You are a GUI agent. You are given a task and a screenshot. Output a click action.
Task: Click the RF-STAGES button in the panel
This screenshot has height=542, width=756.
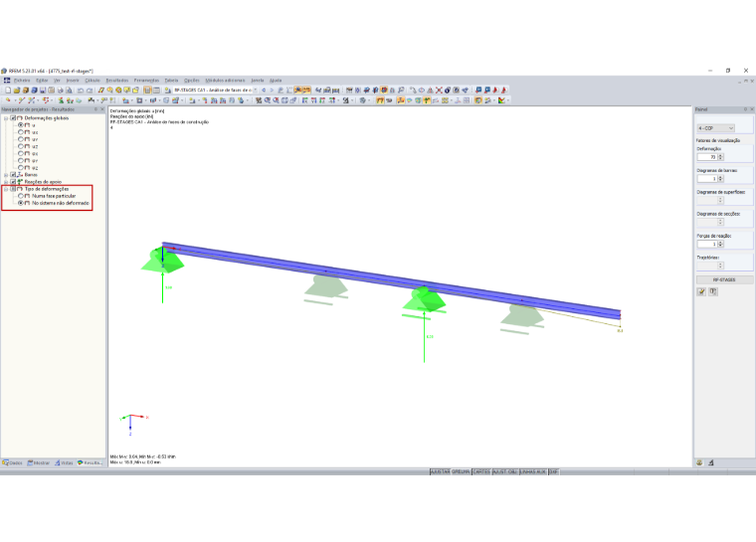(724, 279)
